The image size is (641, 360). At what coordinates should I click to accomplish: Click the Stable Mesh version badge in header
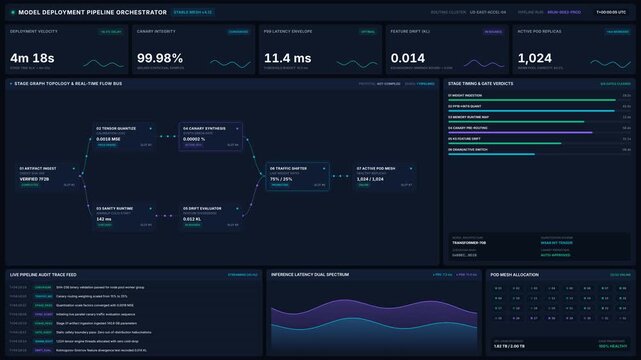(x=193, y=12)
